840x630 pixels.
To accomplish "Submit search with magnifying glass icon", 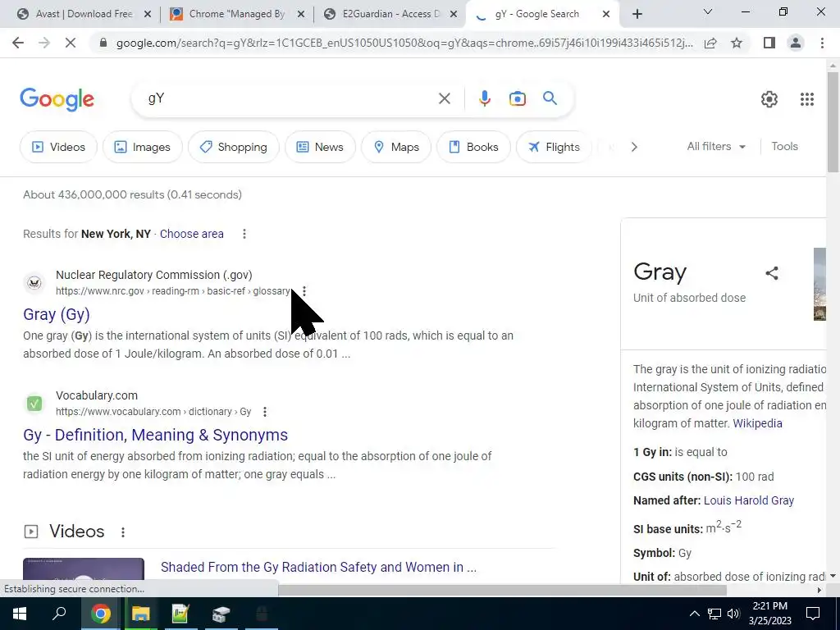I will pyautogui.click(x=550, y=98).
